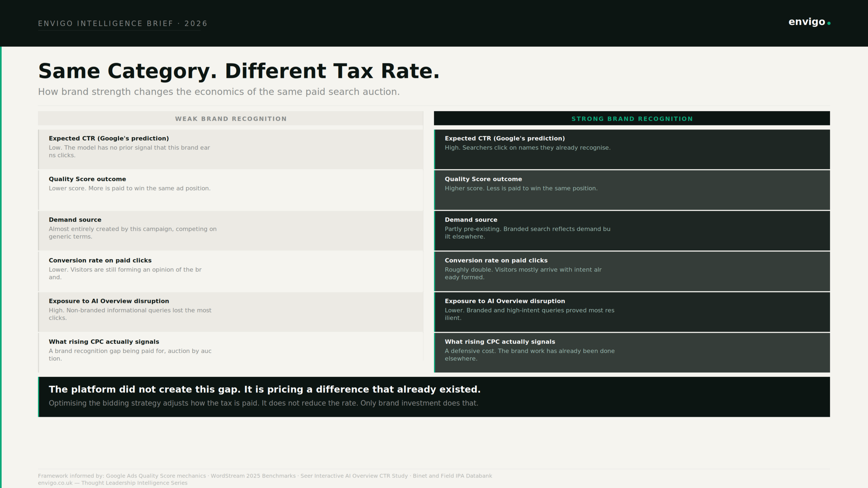Select weak brand Conversion rate on paid clicks
This screenshot has height=488, width=868.
(x=231, y=271)
